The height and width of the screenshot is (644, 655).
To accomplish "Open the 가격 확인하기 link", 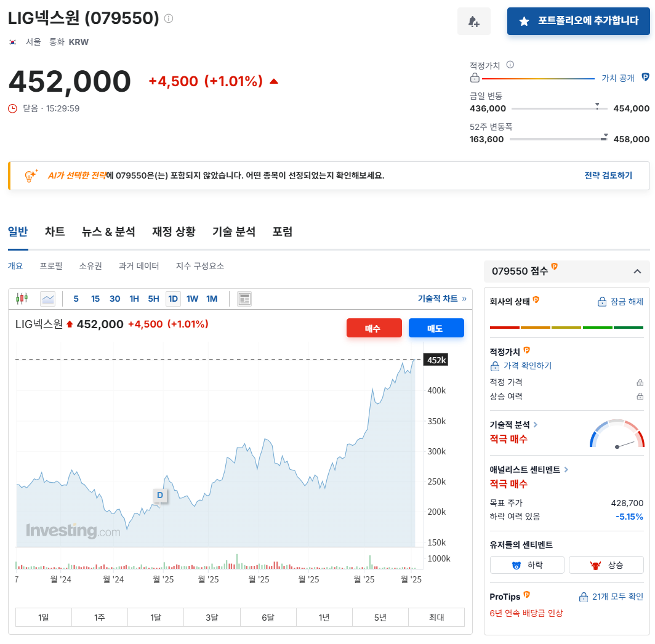I will 521,366.
